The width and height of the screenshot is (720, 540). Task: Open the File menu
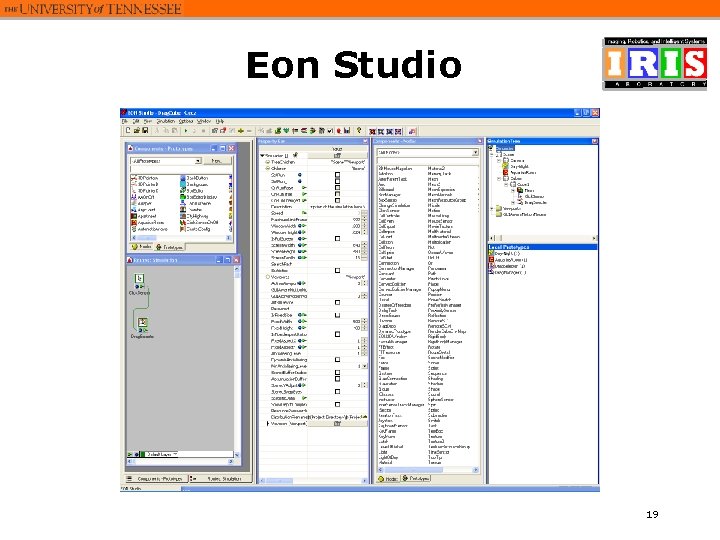tap(124, 121)
